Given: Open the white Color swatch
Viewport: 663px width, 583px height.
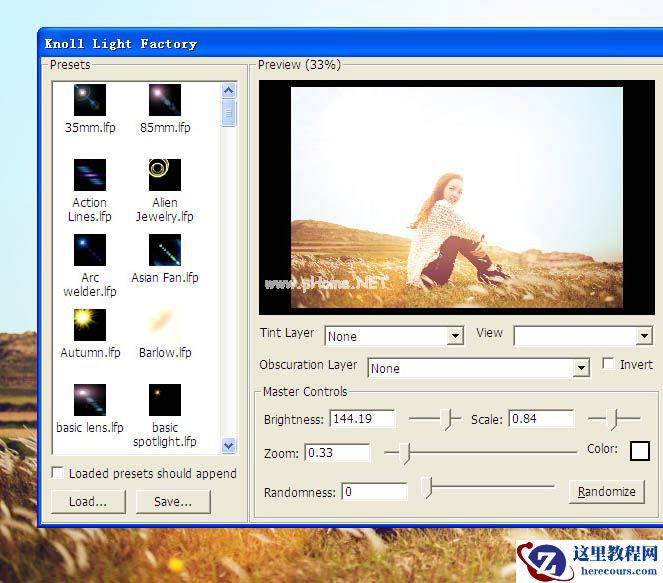Looking at the screenshot, I should coord(640,451).
